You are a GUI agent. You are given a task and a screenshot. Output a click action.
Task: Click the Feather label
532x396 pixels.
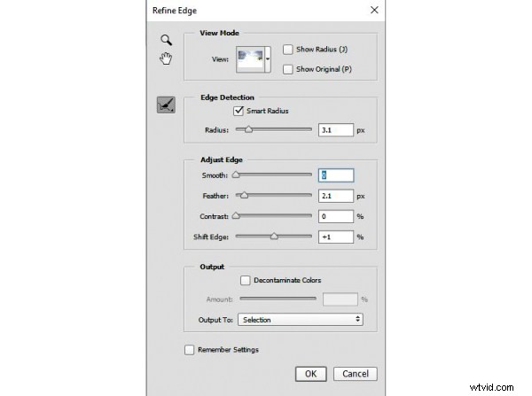pyautogui.click(x=215, y=196)
